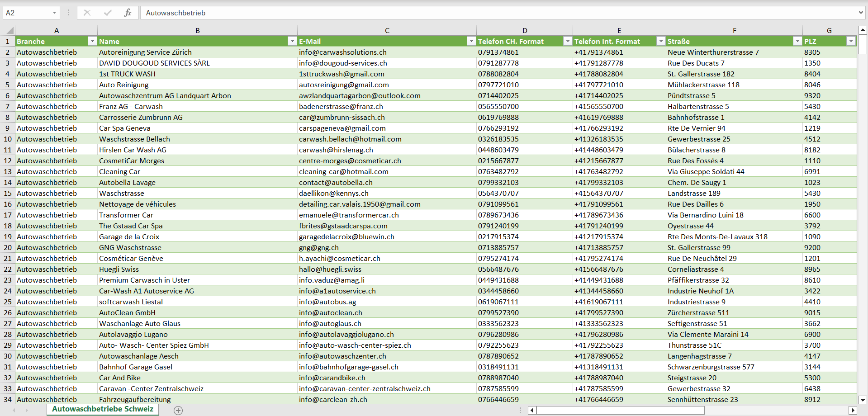
Task: Click street cell 'Rue Des Fossés 4'
Action: [734, 161]
